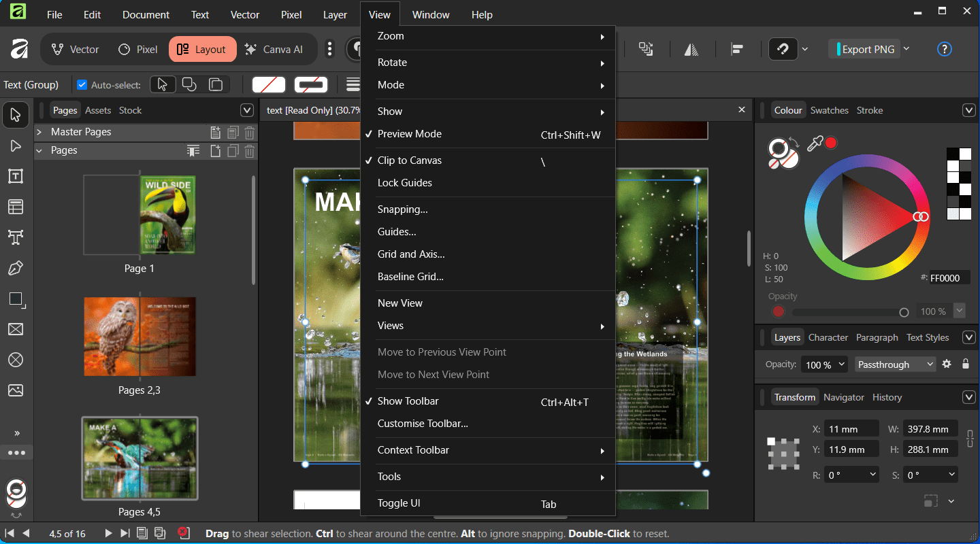Click the Place Image tool
The height and width of the screenshot is (544, 980).
pos(16,390)
